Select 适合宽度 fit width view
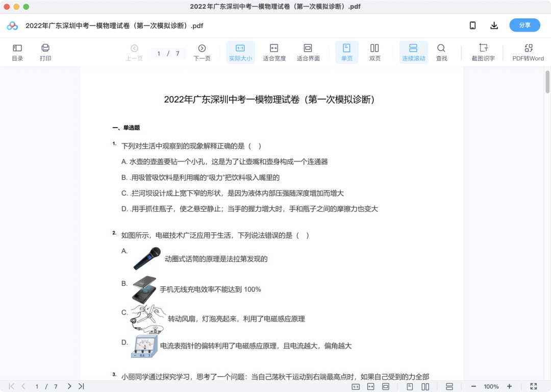The image size is (551, 392). pyautogui.click(x=274, y=53)
